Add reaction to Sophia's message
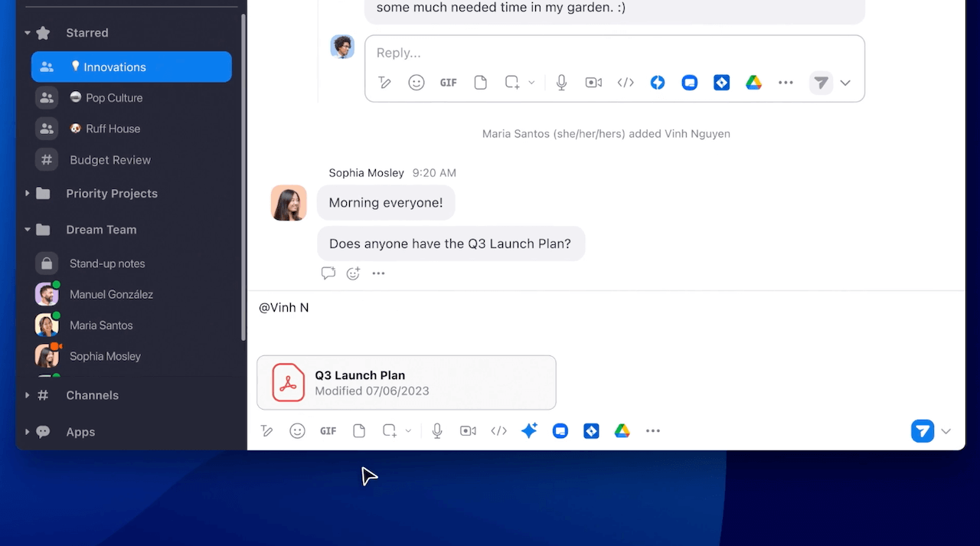 click(353, 273)
